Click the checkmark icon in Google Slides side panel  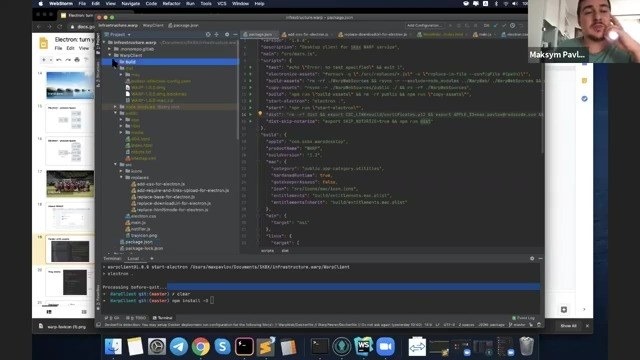tap(584, 99)
